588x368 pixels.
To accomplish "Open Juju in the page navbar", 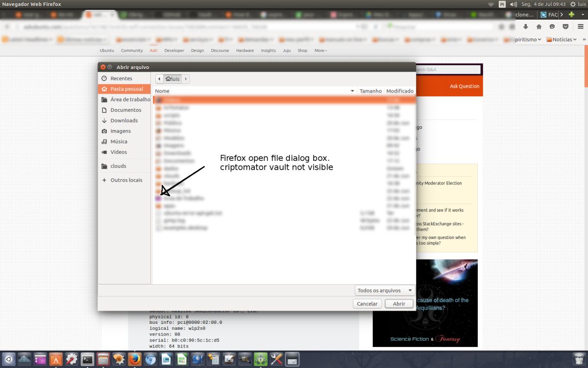I will click(x=287, y=51).
